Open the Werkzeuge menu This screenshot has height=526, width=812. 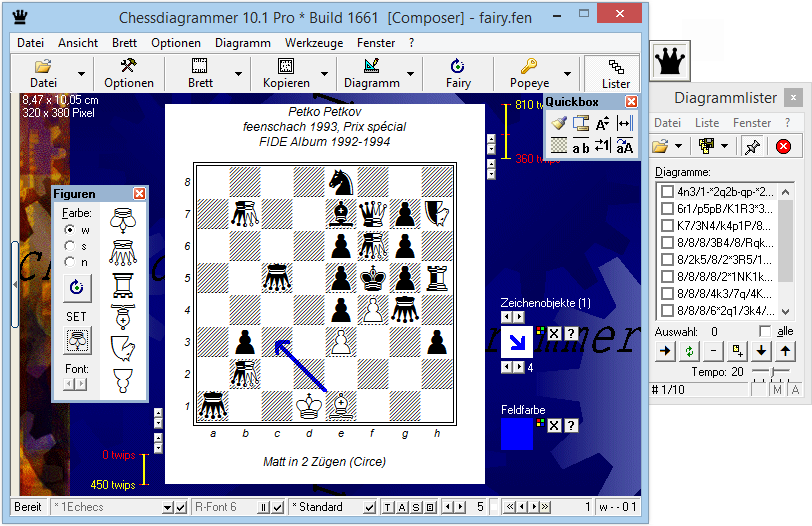tap(314, 43)
